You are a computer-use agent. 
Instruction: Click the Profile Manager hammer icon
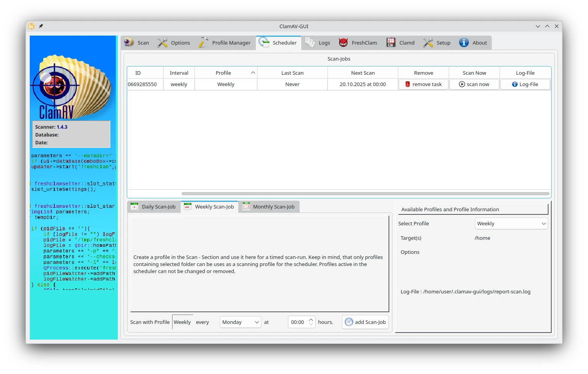(x=203, y=43)
